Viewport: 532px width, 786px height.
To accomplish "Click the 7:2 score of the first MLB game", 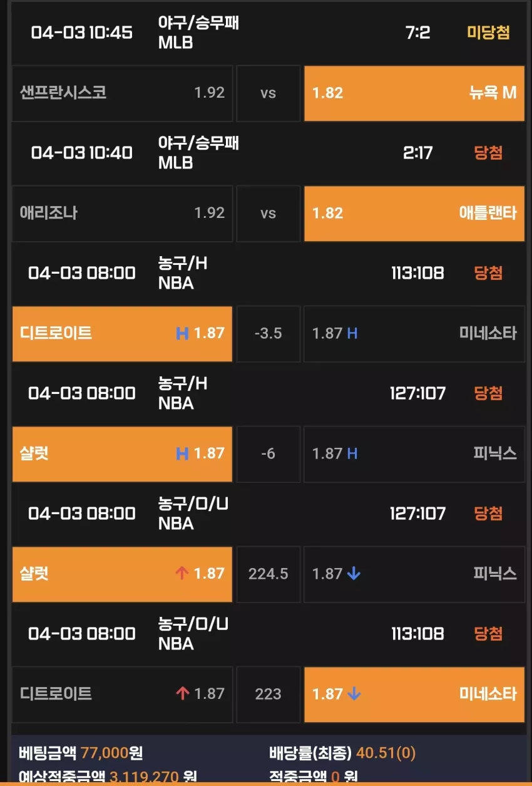I will pyautogui.click(x=418, y=33).
